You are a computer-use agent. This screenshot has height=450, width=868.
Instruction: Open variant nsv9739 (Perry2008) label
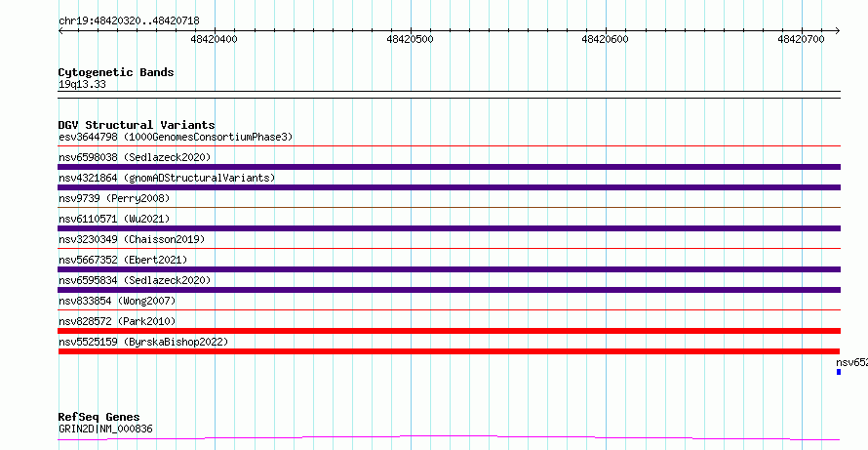click(x=114, y=198)
